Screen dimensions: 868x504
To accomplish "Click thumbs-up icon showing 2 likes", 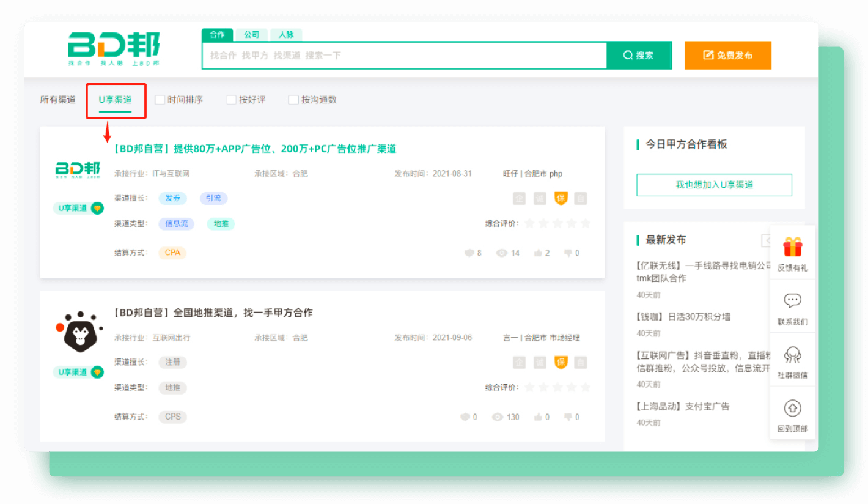I will coord(538,253).
